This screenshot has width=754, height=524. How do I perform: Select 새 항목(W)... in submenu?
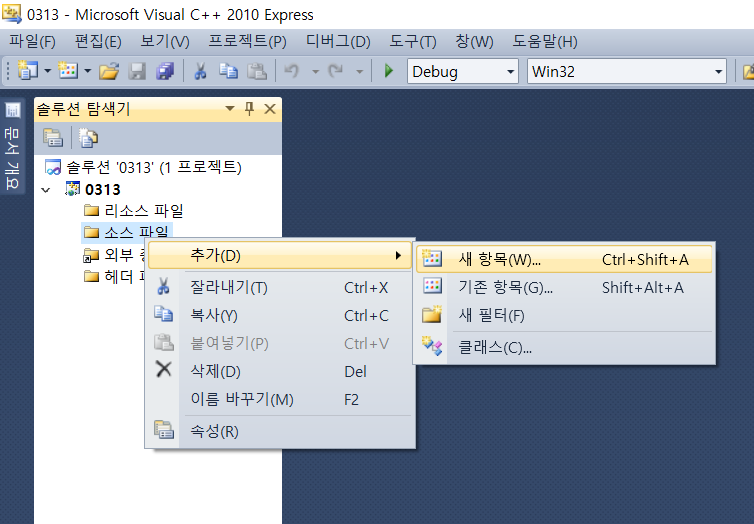click(x=564, y=260)
